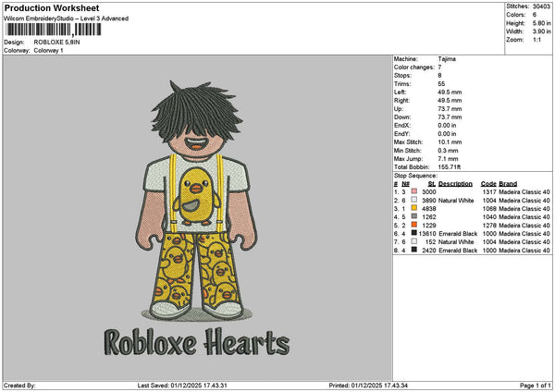Click the yellow color swatch in stop 3
The width and height of the screenshot is (555, 392).
click(x=413, y=208)
